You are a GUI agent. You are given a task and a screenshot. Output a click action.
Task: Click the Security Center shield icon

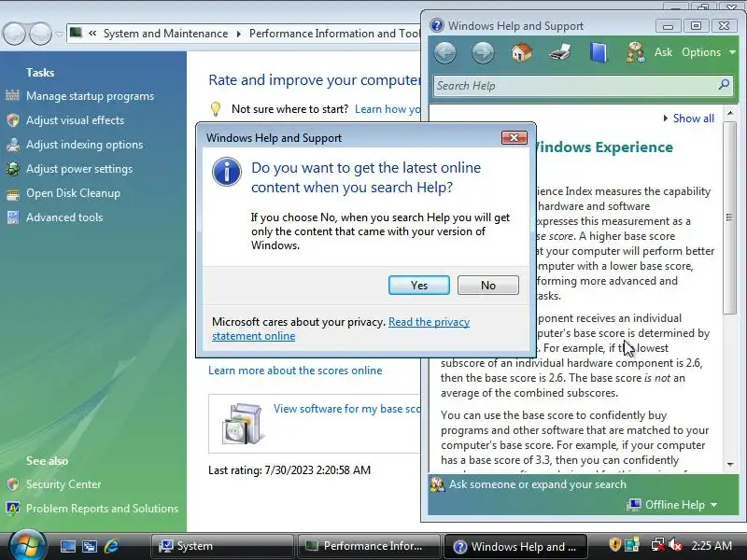(13, 484)
